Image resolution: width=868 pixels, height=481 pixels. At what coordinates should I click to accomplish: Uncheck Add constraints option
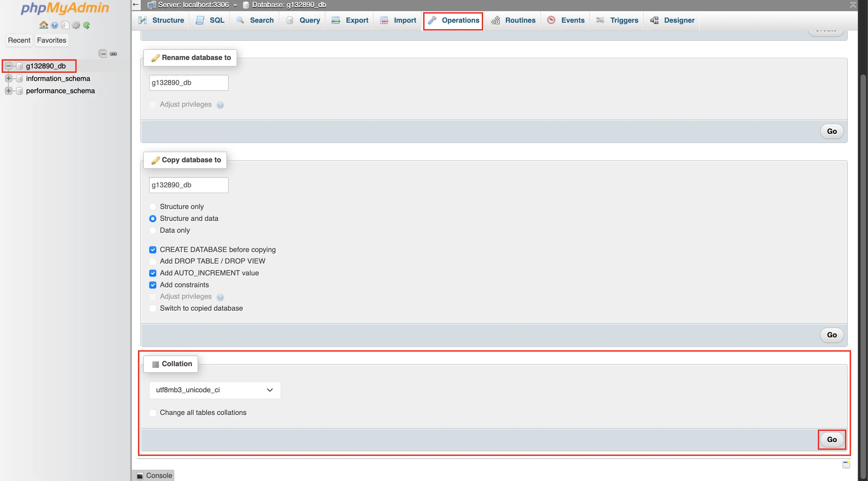pos(153,285)
